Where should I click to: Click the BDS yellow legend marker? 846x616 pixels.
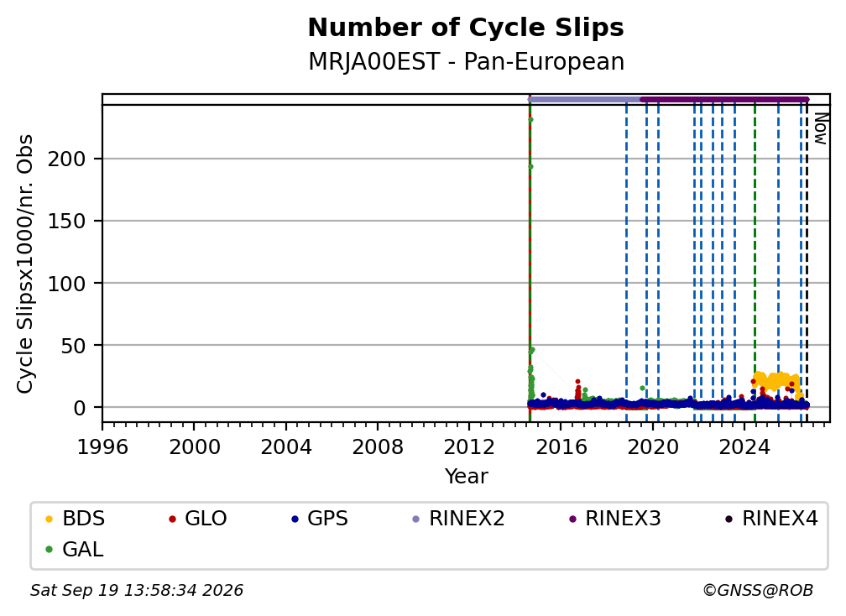49,519
